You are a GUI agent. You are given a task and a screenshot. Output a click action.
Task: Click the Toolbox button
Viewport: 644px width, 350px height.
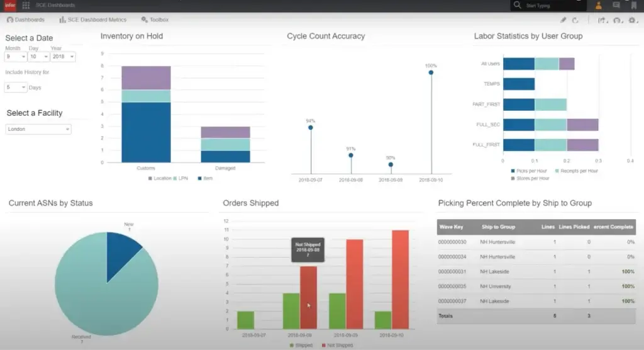click(155, 20)
